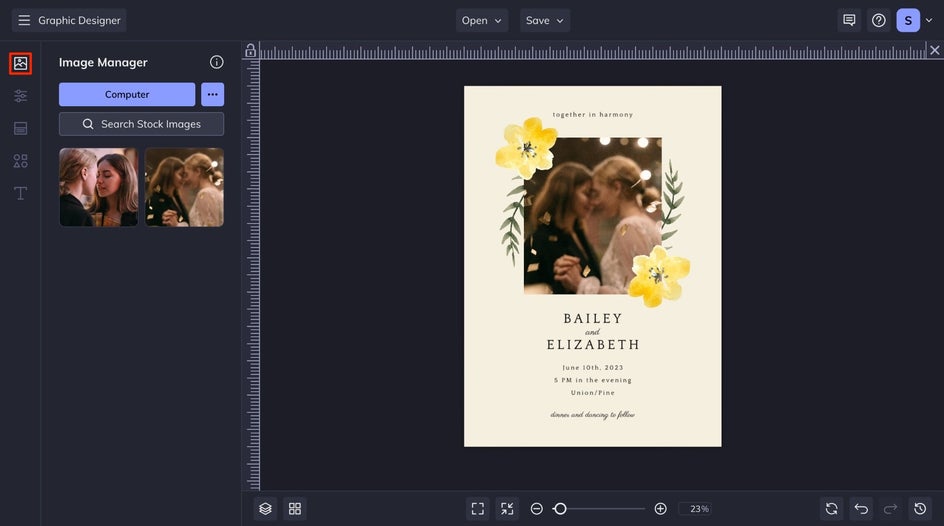Select the Text tool in sidebar
This screenshot has width=944, height=526.
point(20,193)
